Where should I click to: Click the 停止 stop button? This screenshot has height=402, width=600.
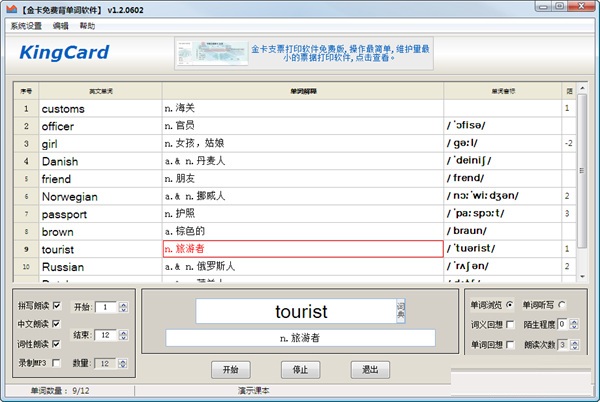(300, 370)
